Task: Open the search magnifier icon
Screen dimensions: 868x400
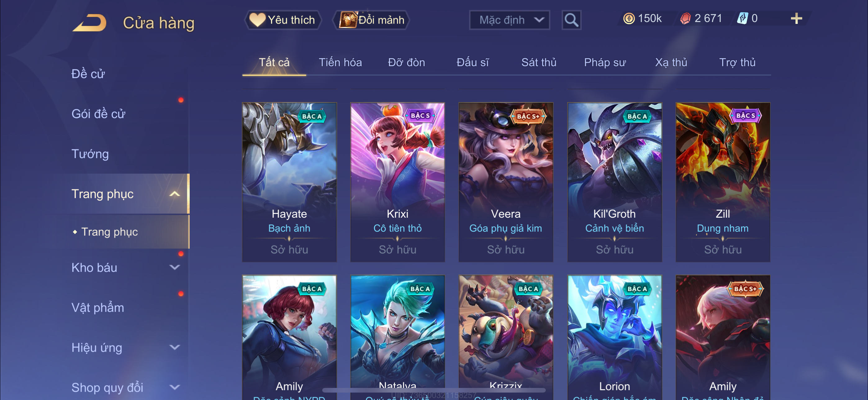Action: [571, 20]
